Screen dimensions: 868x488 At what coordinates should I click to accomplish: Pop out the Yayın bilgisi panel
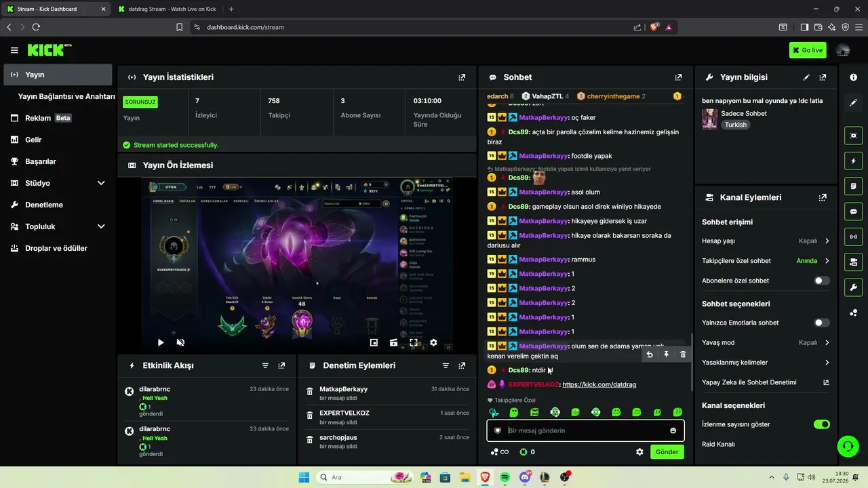(x=823, y=77)
